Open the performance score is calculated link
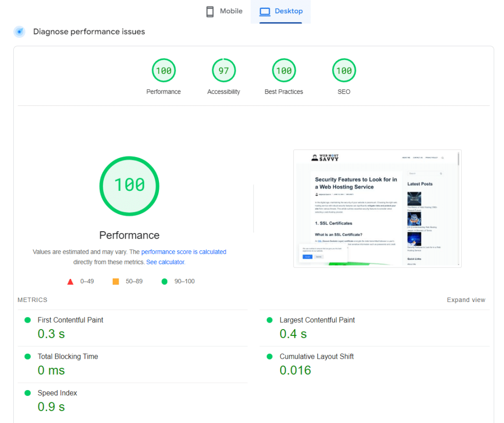This screenshot has height=423, width=504. click(x=184, y=251)
